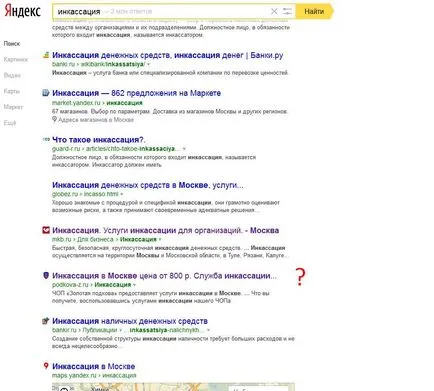434x391 pixels.
Task: Click the Yandex Market favicon
Action: [x=46, y=93]
